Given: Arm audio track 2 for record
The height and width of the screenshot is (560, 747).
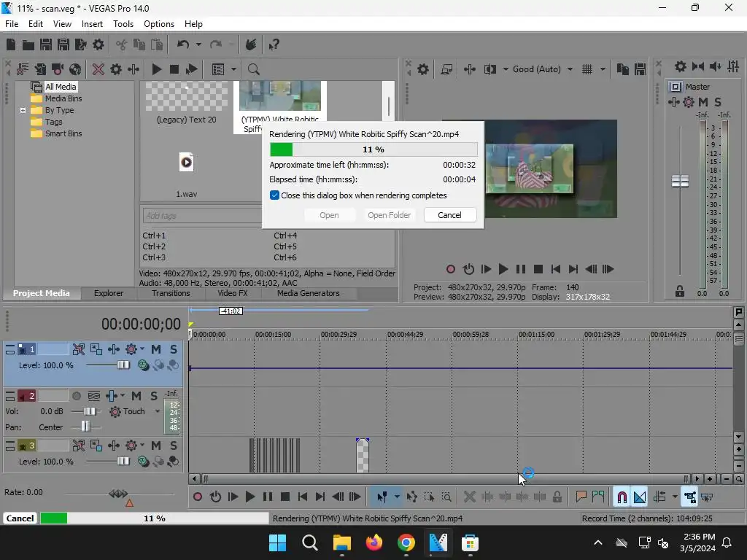Looking at the screenshot, I should click(x=76, y=396).
